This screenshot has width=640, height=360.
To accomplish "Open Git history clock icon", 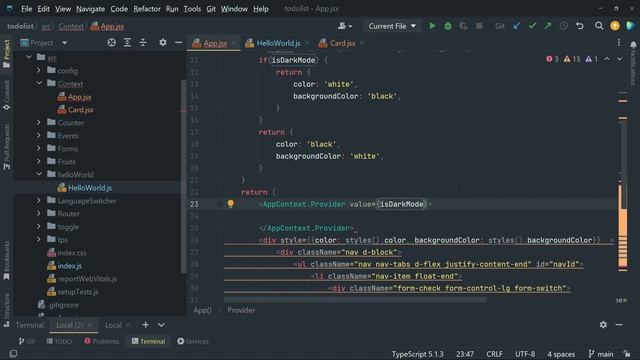I will (x=564, y=26).
